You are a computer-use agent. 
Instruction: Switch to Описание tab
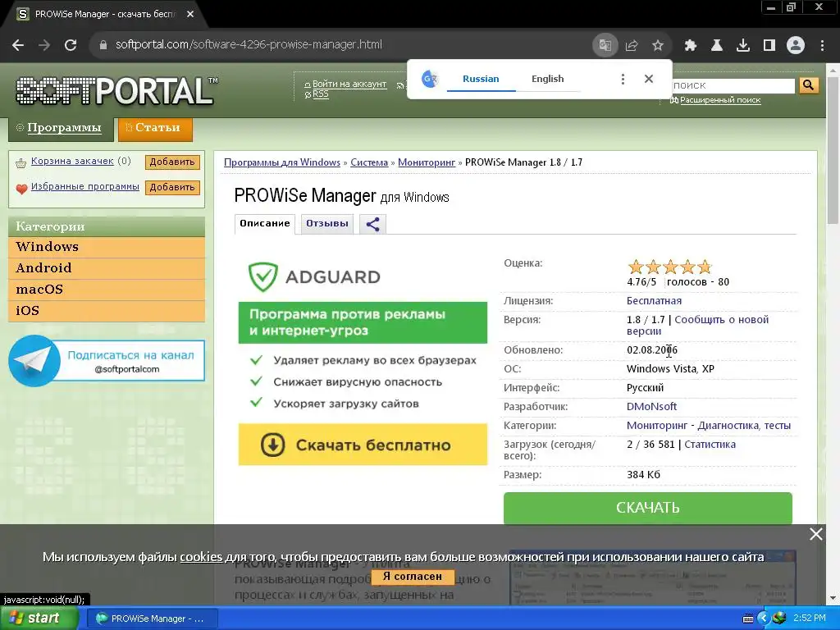265,223
